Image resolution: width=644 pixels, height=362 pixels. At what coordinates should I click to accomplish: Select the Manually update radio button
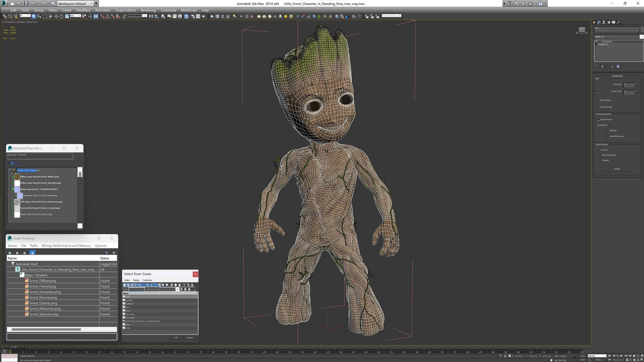600,160
